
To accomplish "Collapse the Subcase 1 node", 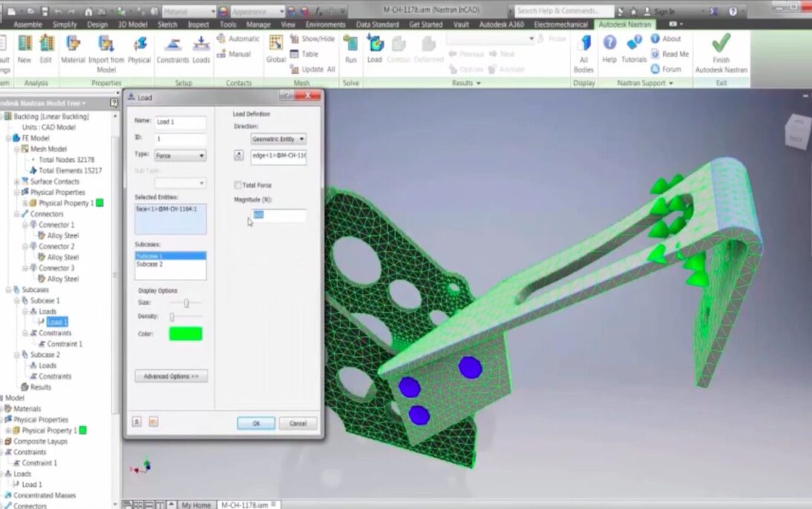I will pos(16,301).
